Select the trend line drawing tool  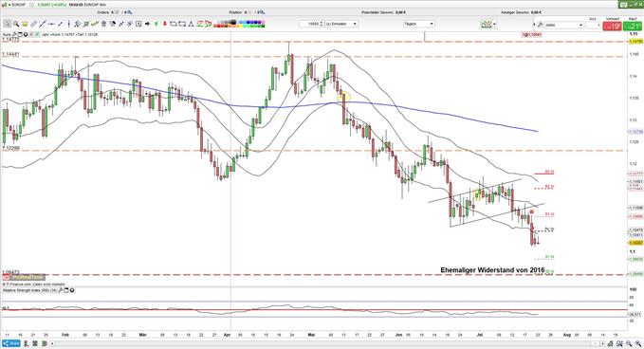click(x=43, y=24)
